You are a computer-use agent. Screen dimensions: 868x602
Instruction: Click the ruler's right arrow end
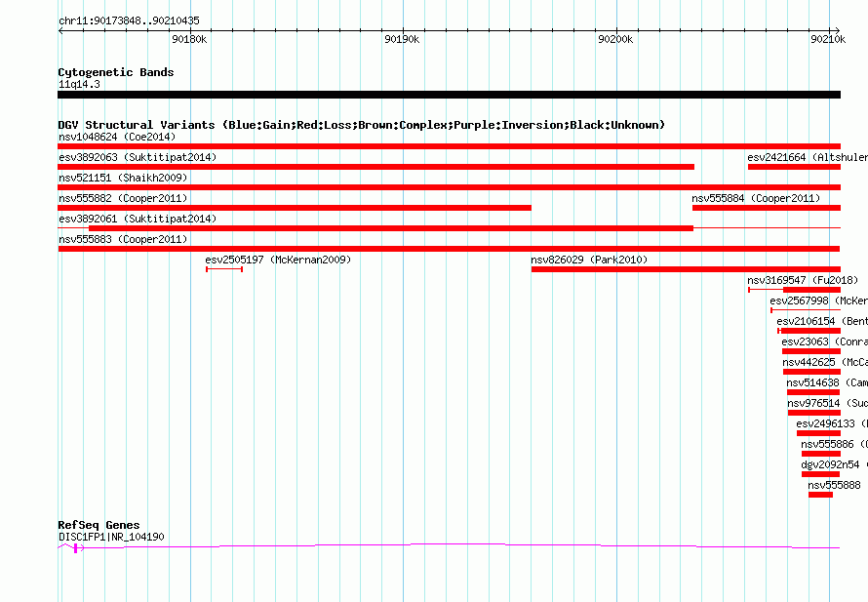[x=838, y=30]
